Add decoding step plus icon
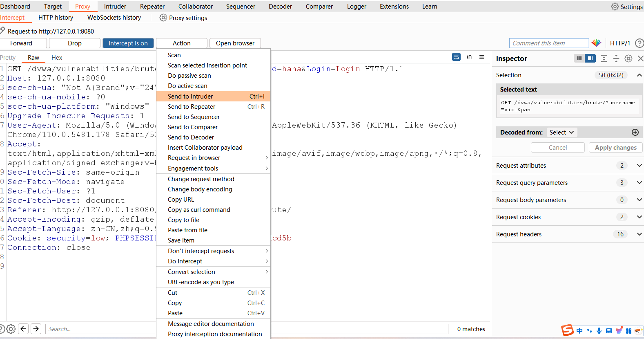 click(635, 132)
